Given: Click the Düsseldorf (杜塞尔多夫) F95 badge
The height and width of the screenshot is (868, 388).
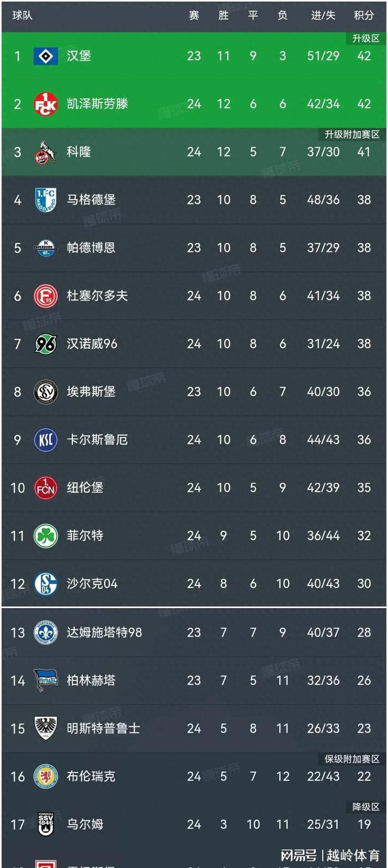Looking at the screenshot, I should click(x=45, y=295).
